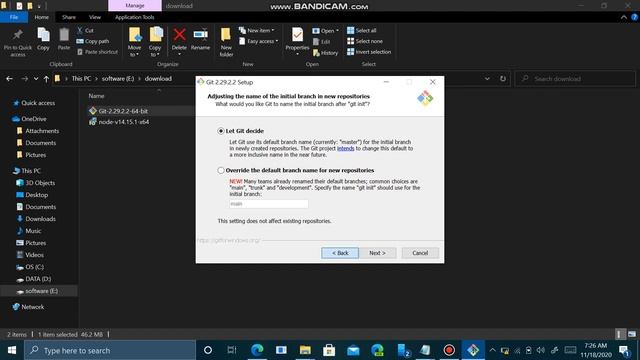Open OneDrive in navigation pane
Image resolution: width=640 pixels, height=360 pixels.
33,119
